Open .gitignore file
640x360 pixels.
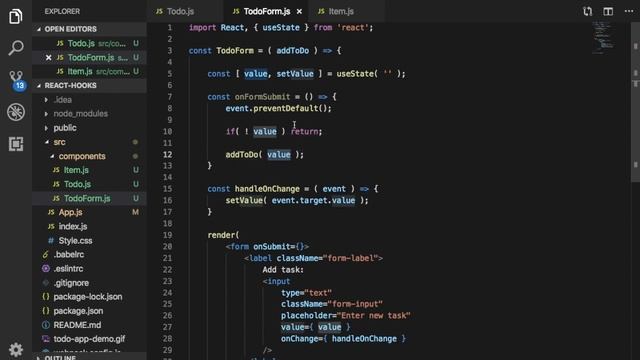tap(89, 283)
